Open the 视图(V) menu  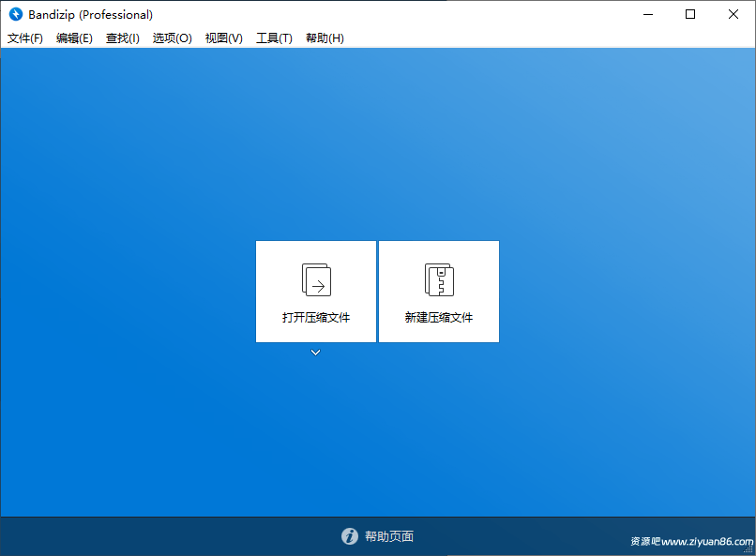[224, 38]
